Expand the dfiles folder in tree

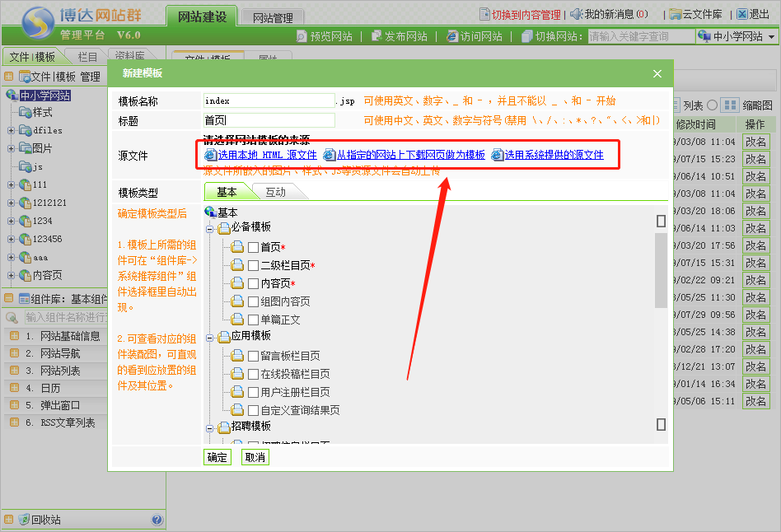tap(11, 130)
